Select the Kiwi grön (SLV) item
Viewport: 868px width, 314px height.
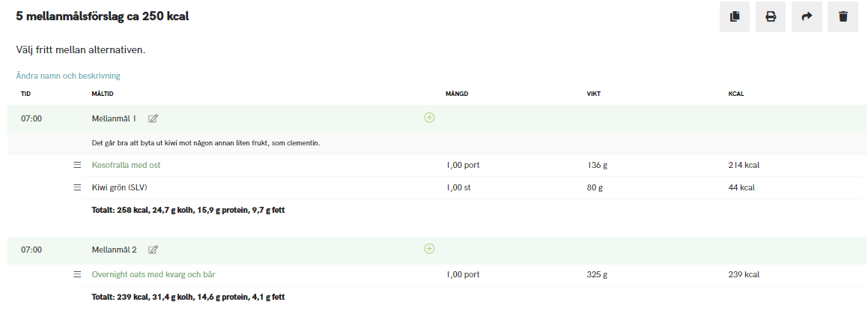[x=125, y=187]
